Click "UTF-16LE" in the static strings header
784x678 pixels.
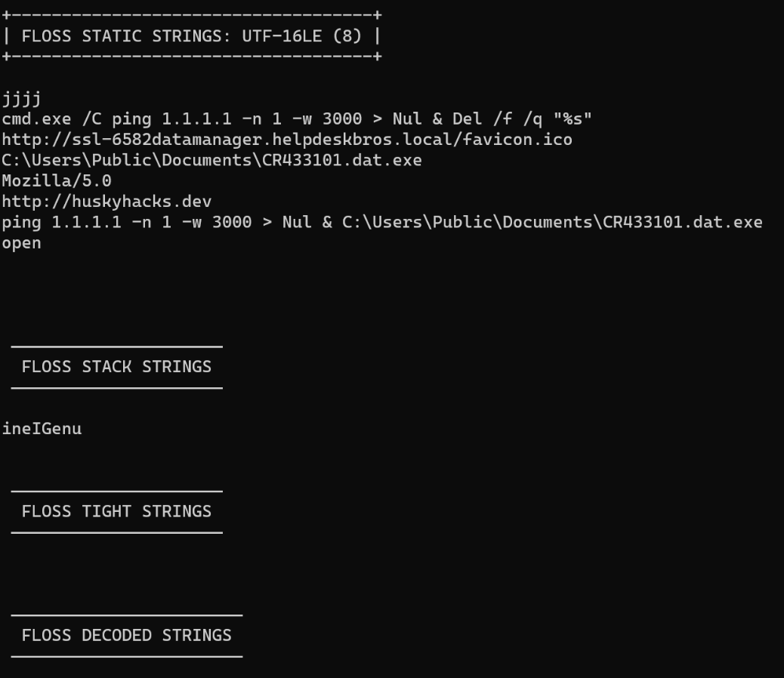click(282, 35)
